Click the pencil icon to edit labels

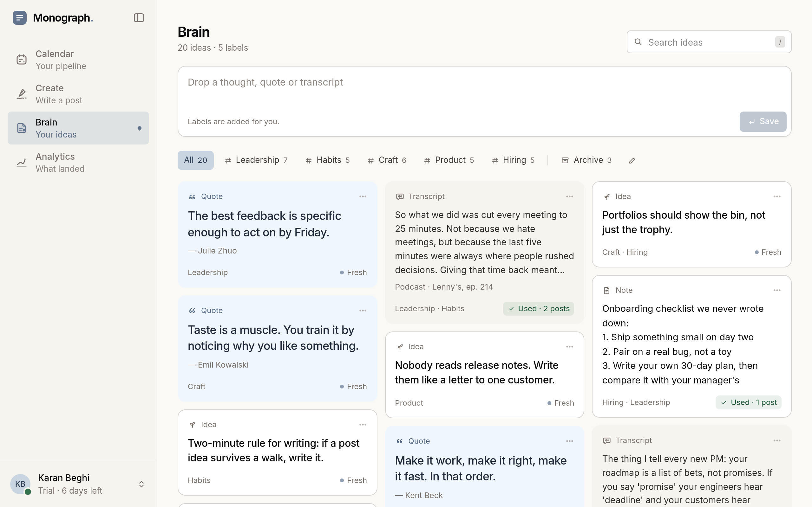point(632,161)
